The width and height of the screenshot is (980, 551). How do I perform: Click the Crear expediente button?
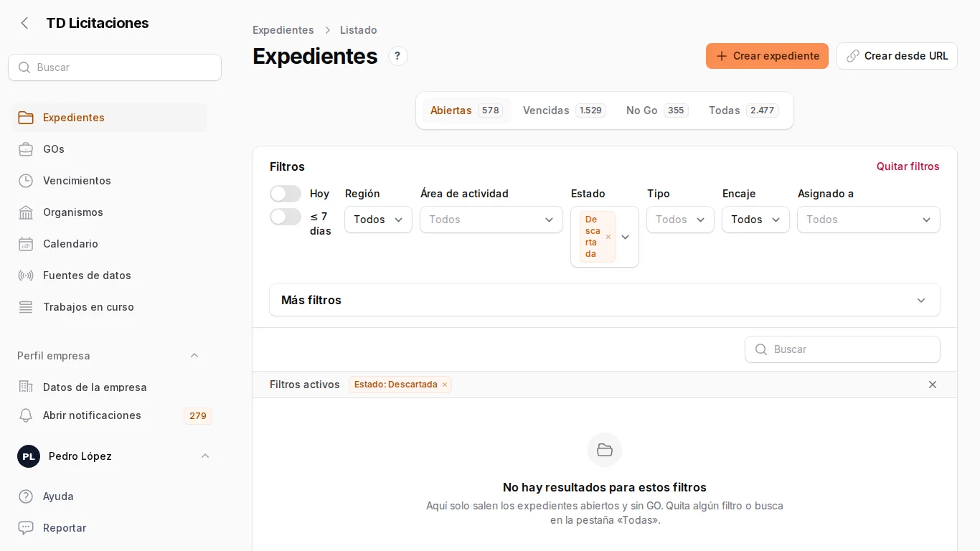coord(767,56)
